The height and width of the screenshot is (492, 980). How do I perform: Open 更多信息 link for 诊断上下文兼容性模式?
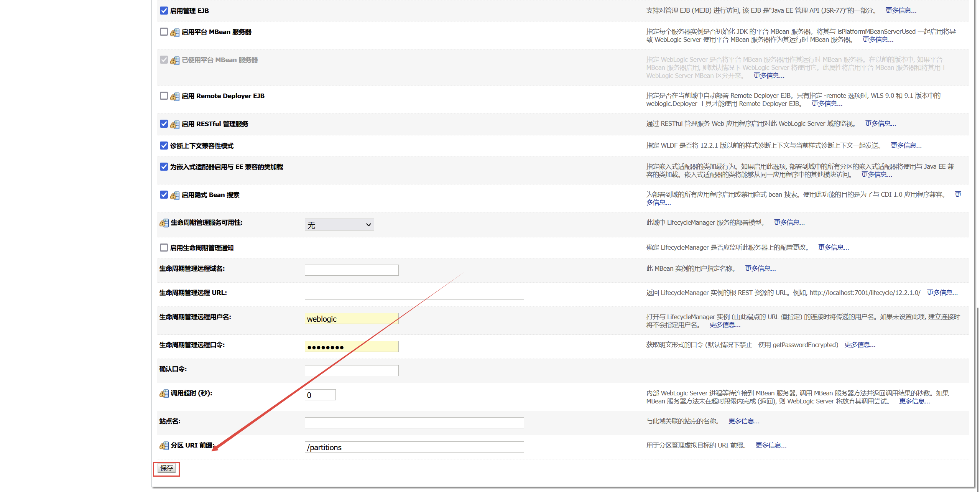pos(906,145)
